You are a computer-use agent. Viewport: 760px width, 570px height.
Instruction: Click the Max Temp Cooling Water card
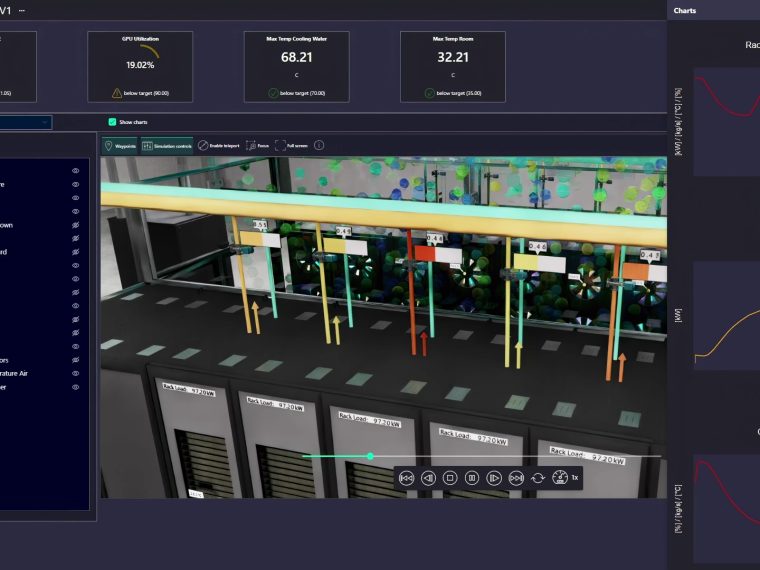point(297,67)
